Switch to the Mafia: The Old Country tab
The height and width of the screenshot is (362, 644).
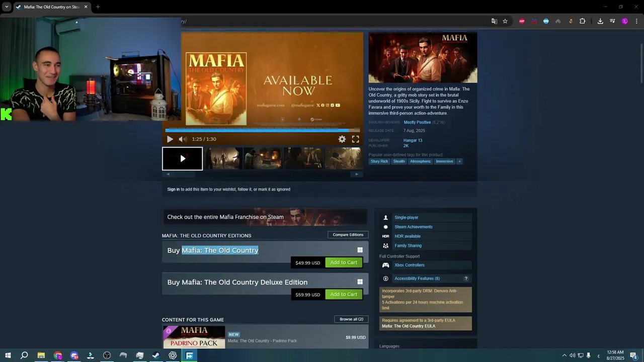click(52, 7)
